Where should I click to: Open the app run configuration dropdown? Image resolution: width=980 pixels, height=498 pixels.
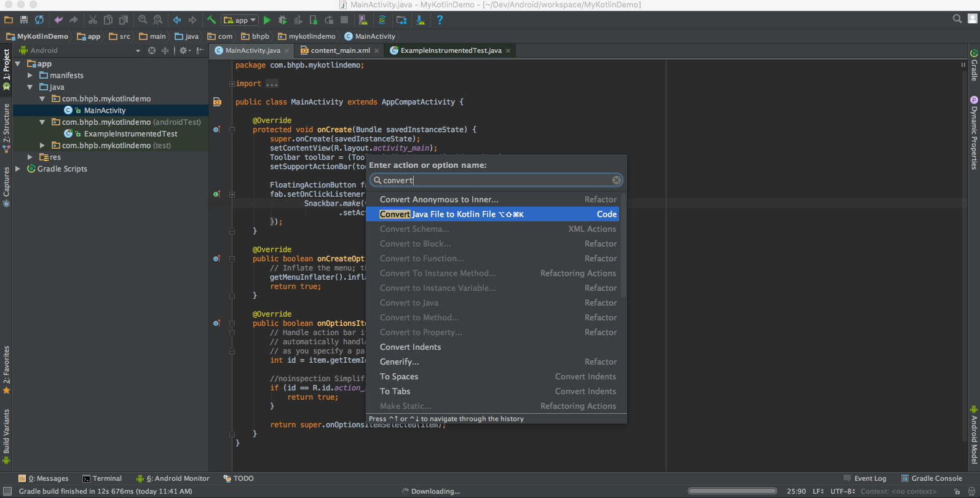(x=240, y=20)
